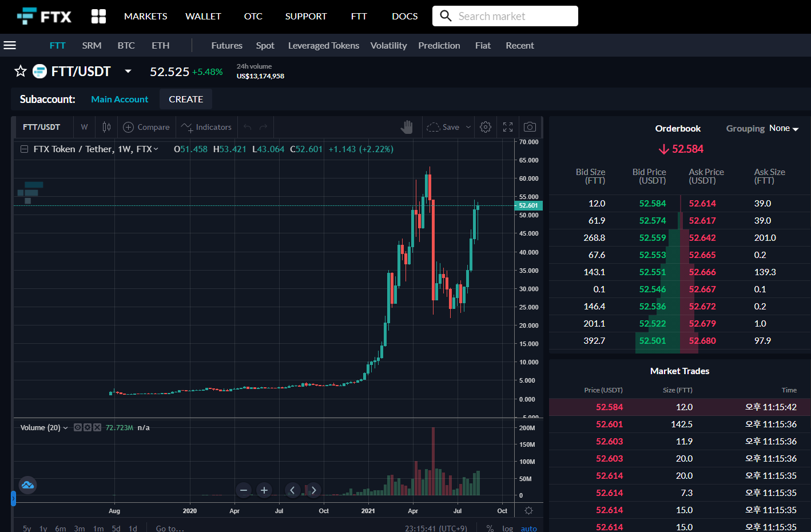Open the Futures markets category
The image size is (811, 532).
pyautogui.click(x=227, y=45)
